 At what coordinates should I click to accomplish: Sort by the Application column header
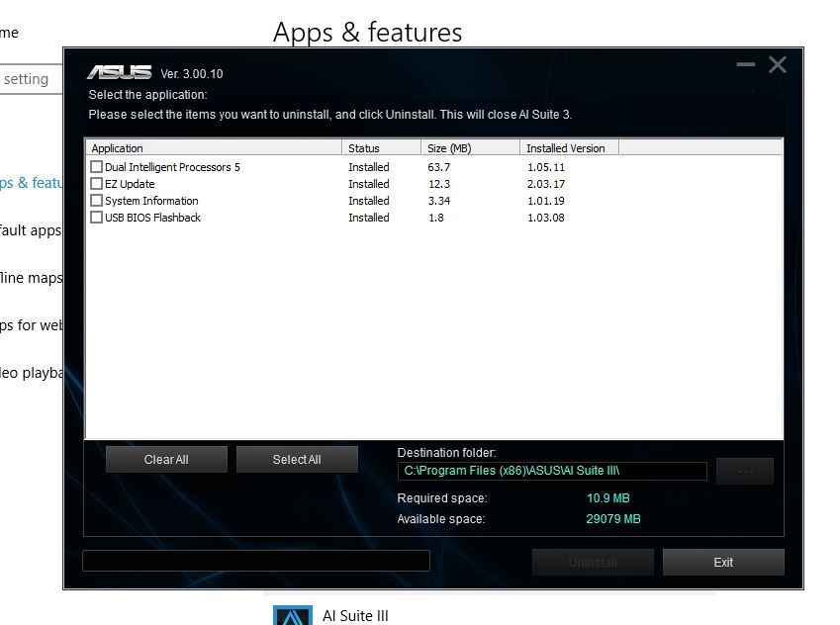pos(214,147)
